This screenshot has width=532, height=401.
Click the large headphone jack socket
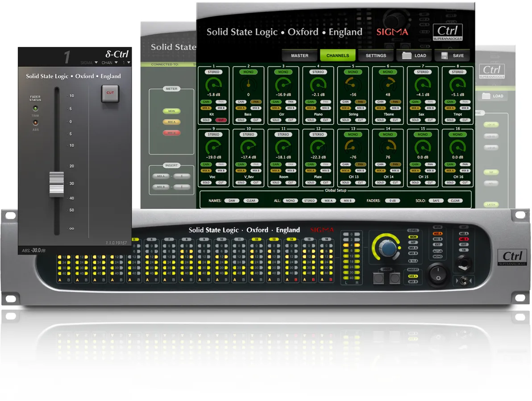pyautogui.click(x=464, y=264)
